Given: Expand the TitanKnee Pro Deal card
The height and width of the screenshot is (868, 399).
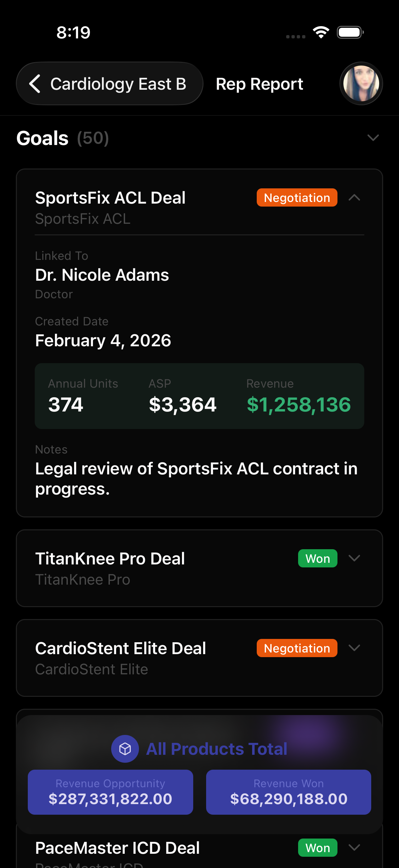Looking at the screenshot, I should tap(354, 558).
